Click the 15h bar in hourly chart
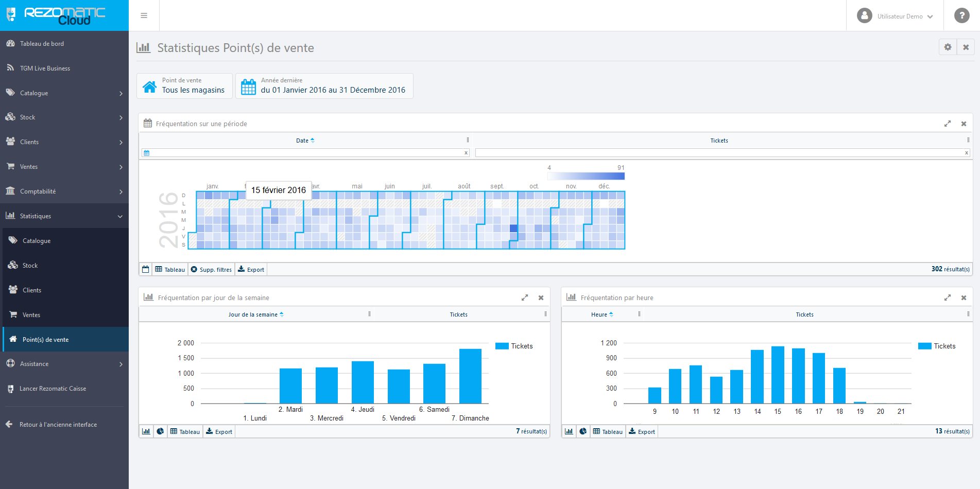 [778, 375]
